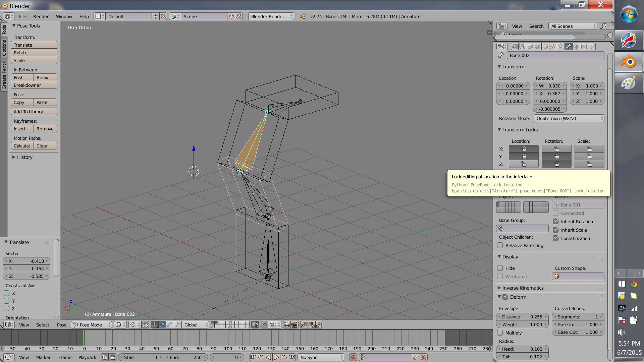Open the Render properties tab
Viewport: 644px width, 362px height.
514,46
